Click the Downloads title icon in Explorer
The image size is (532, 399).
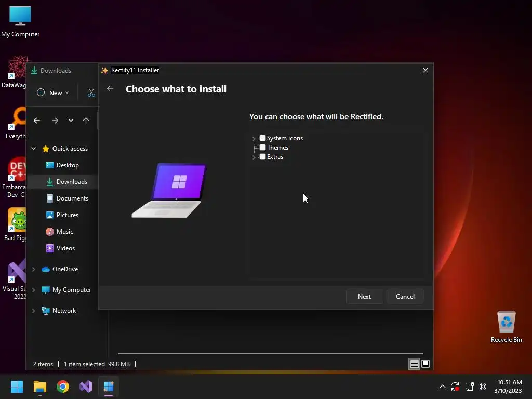tap(34, 70)
